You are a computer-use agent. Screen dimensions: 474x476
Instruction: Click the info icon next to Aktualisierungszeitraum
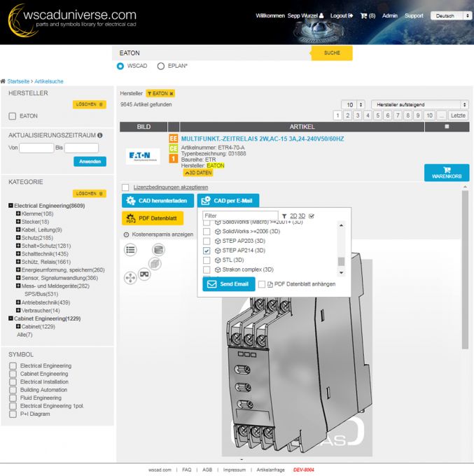[100, 135]
